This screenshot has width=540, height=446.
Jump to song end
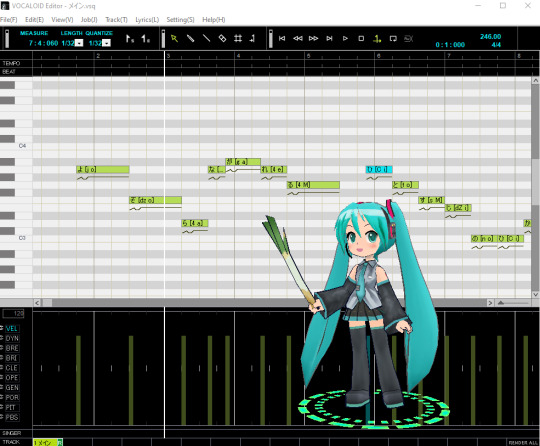[x=329, y=39]
